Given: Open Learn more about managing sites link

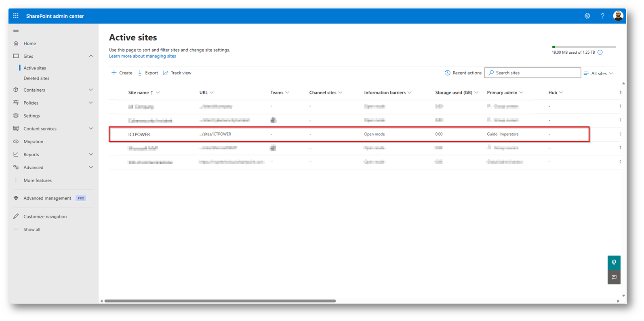Looking at the screenshot, I should [142, 56].
